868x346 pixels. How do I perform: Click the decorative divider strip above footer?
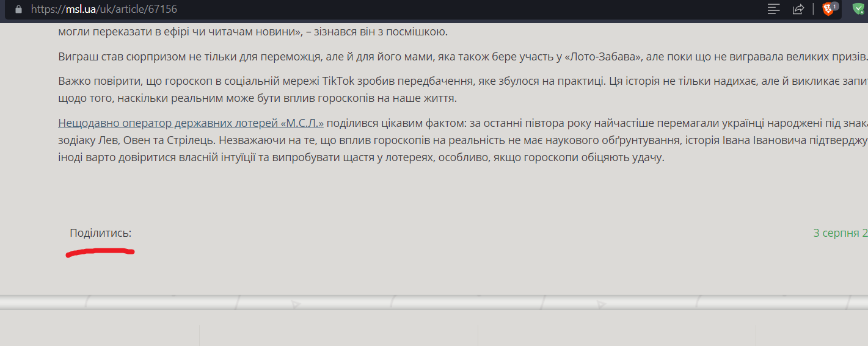[x=428, y=303]
